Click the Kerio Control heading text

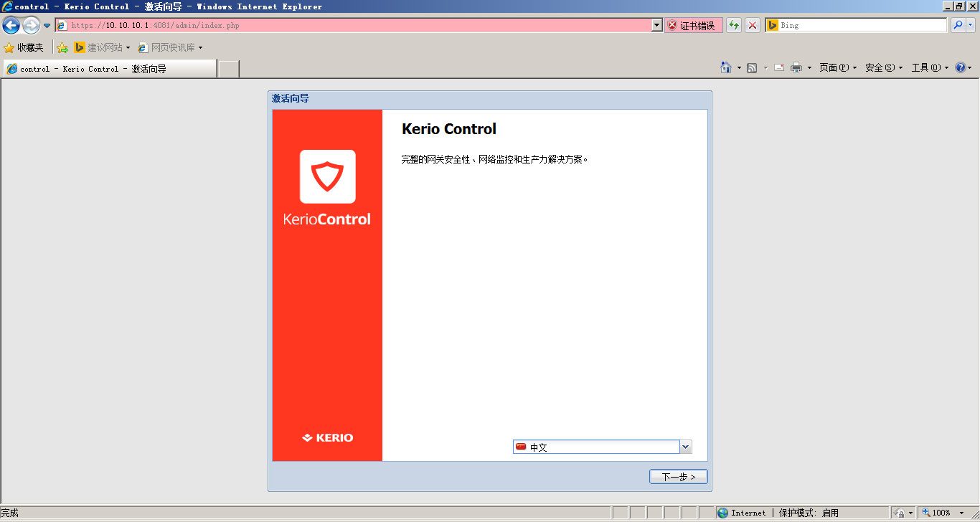coord(449,129)
